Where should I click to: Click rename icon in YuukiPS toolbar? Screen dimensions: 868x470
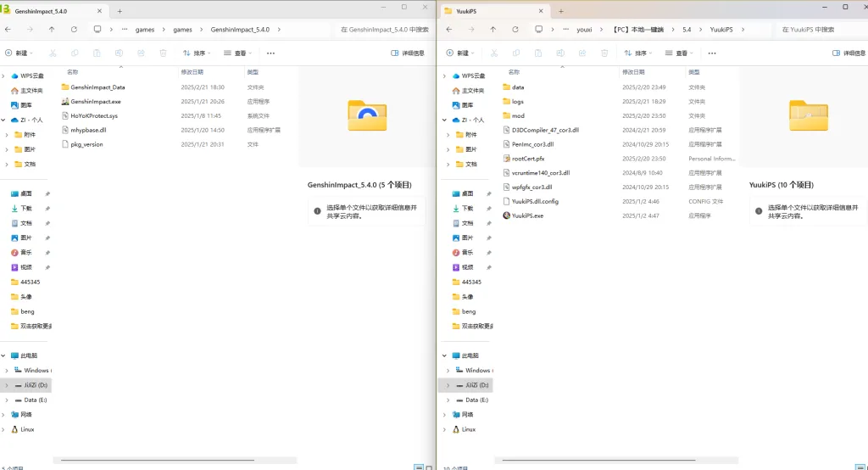560,53
